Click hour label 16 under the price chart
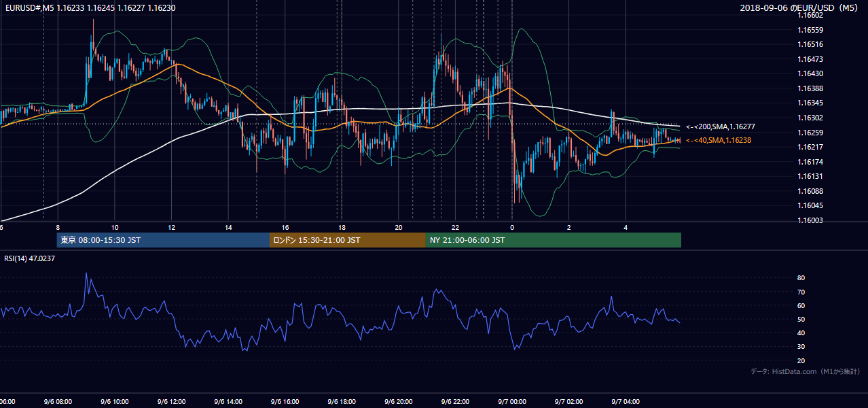868x408 pixels. pos(285,228)
